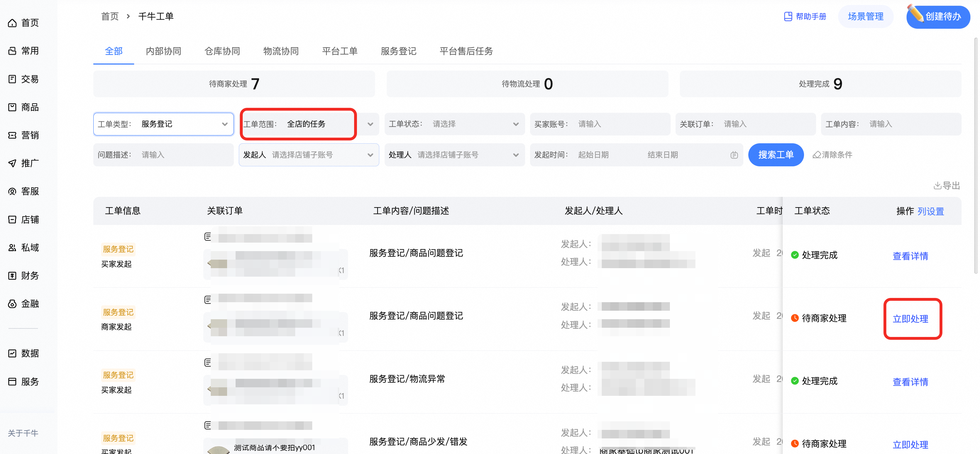Click the 搜索工单 button

(776, 155)
